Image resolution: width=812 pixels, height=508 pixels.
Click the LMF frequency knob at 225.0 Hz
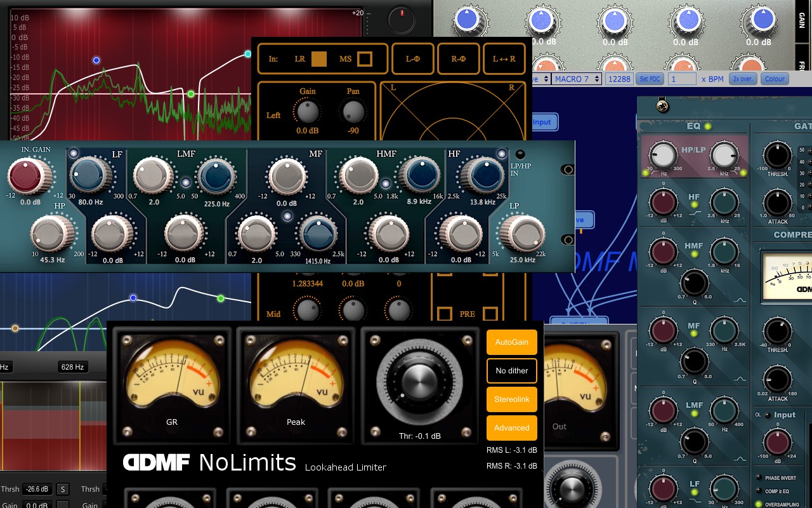coord(217,177)
